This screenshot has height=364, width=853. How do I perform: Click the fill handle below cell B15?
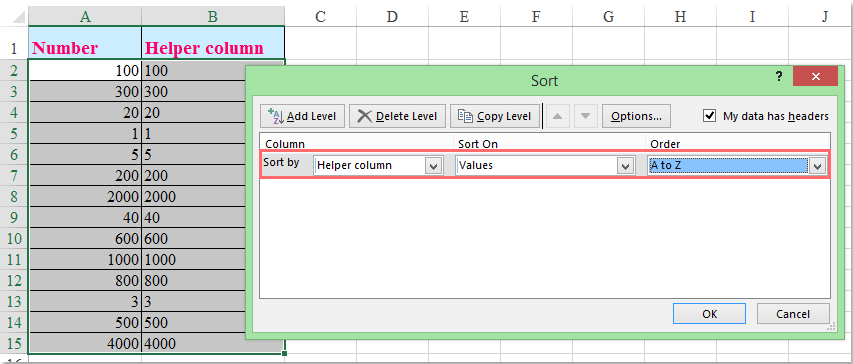(x=284, y=354)
